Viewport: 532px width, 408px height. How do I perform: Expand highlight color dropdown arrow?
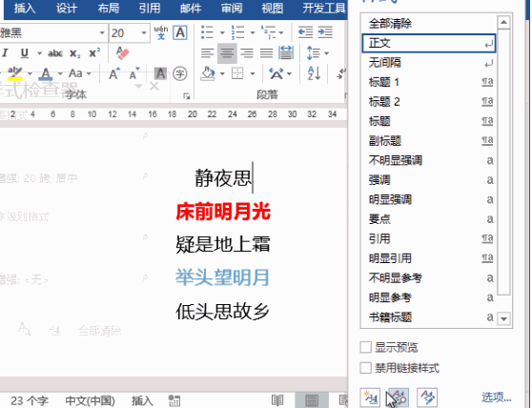30,73
